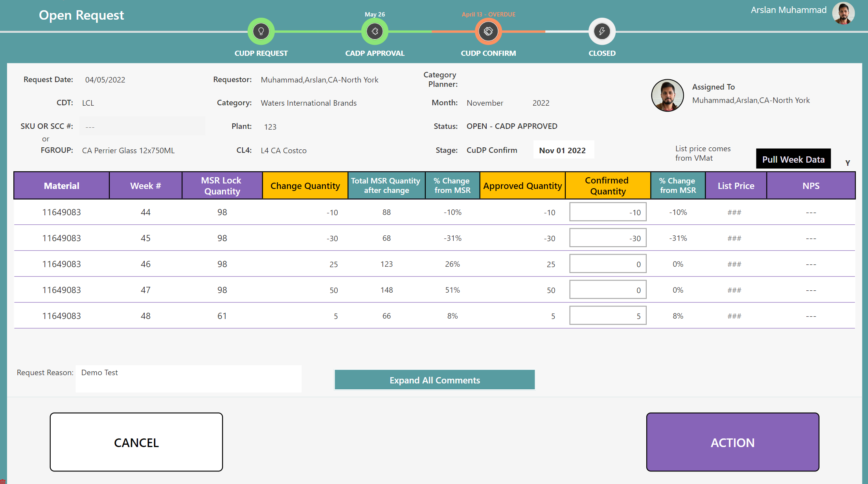
Task: Click the CADP Approval stage icon
Action: (375, 31)
